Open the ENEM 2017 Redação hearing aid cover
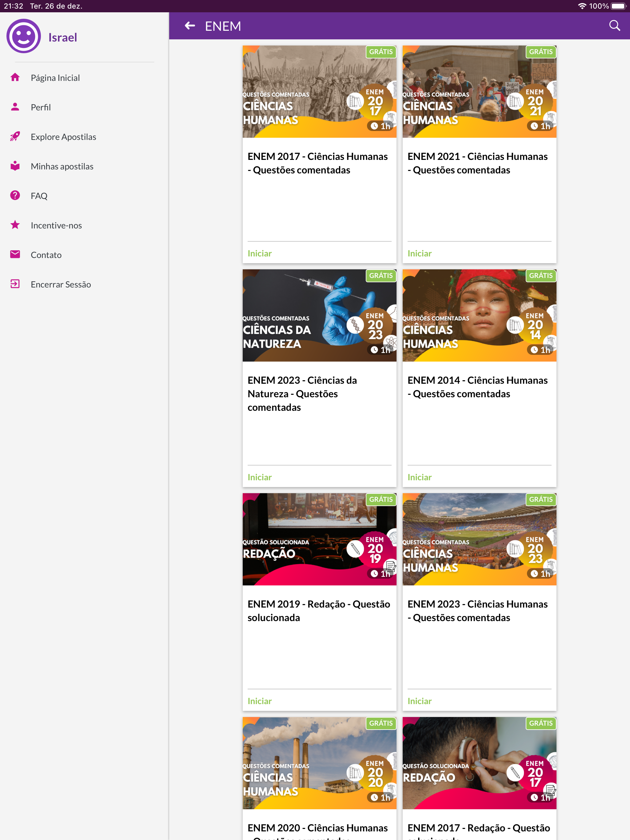The image size is (630, 840). (480, 763)
